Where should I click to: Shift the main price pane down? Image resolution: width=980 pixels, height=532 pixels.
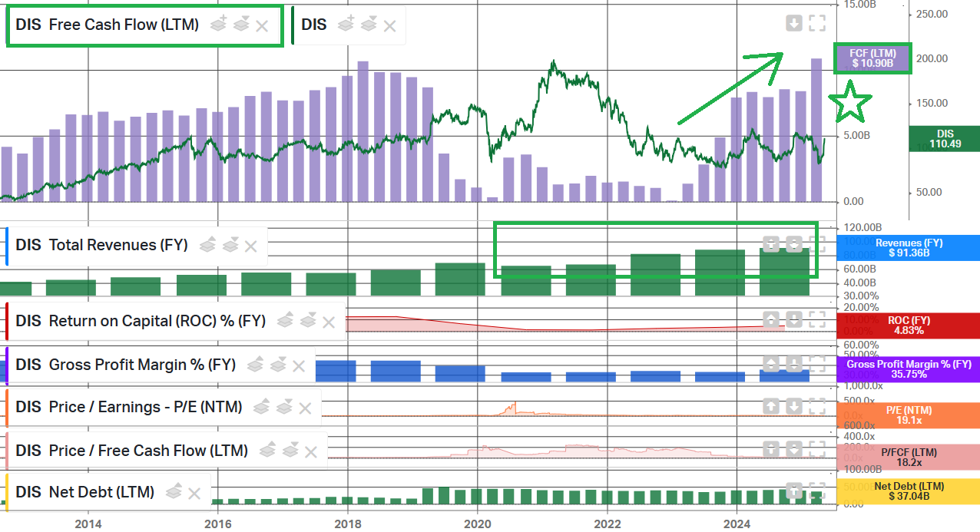click(x=794, y=23)
